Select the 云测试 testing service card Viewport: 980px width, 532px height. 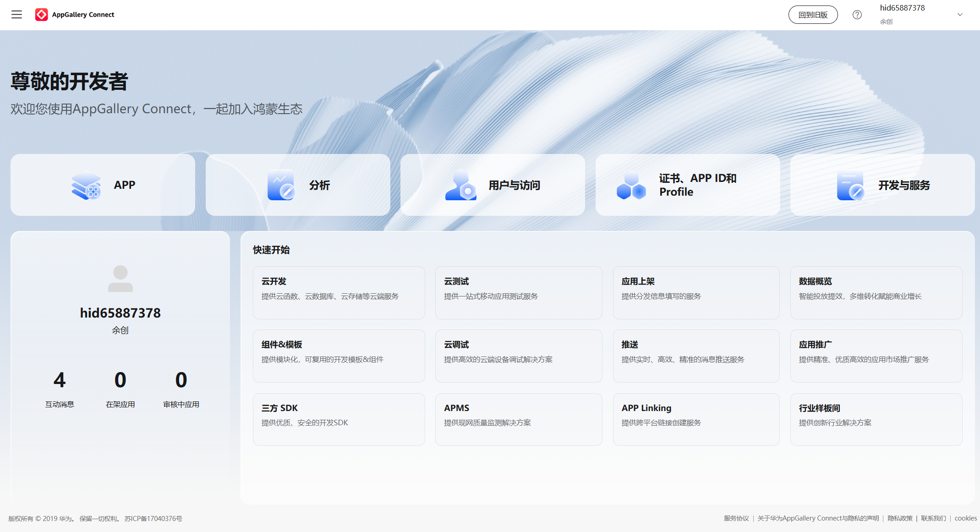point(518,293)
